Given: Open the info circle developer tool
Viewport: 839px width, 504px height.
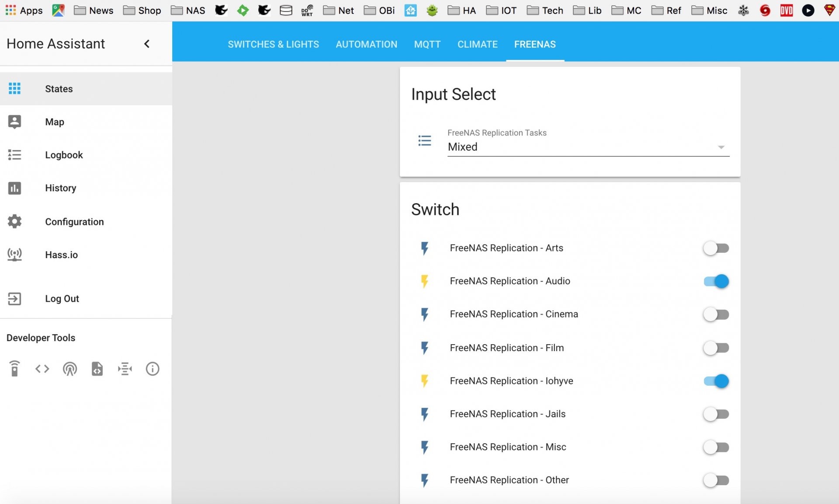Looking at the screenshot, I should tap(153, 369).
